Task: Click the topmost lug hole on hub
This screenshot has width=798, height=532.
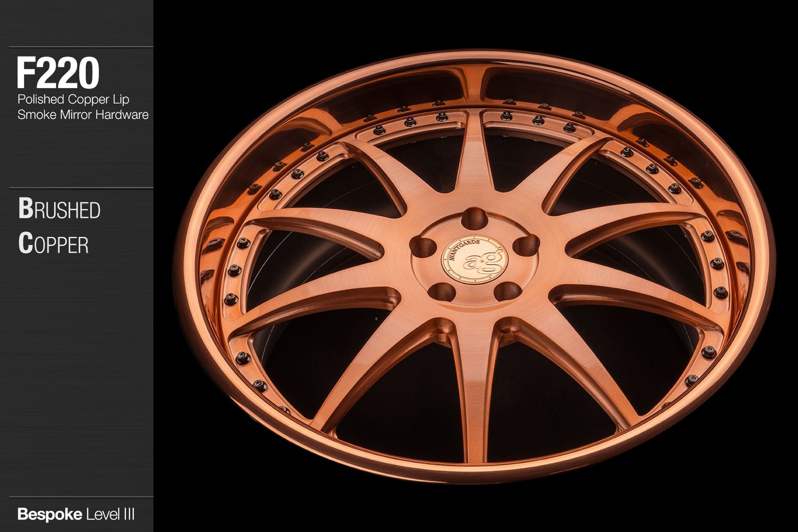Action: click(x=475, y=218)
